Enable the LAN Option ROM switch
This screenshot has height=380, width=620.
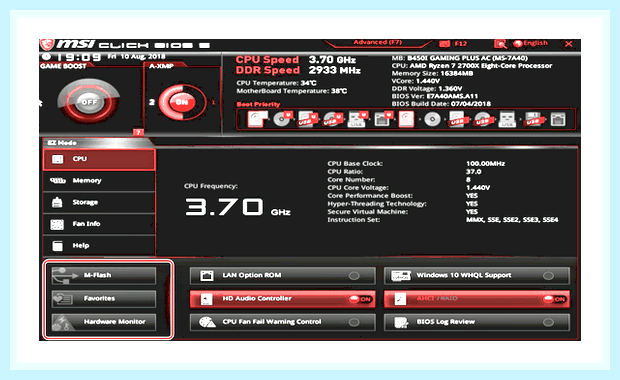(354, 276)
